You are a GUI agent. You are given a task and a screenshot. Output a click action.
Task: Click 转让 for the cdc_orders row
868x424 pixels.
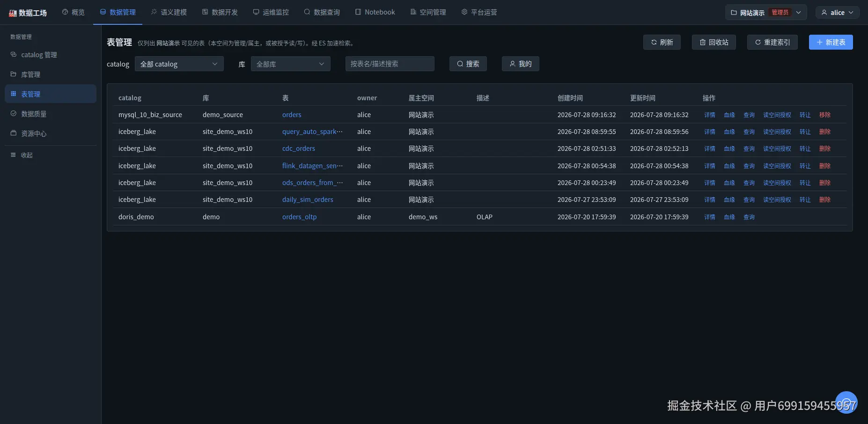click(x=805, y=149)
